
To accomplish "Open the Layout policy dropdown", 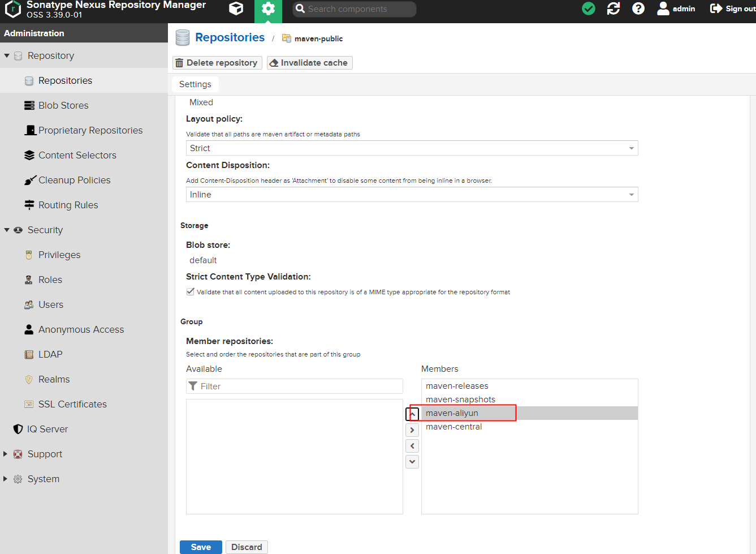I will pos(412,148).
